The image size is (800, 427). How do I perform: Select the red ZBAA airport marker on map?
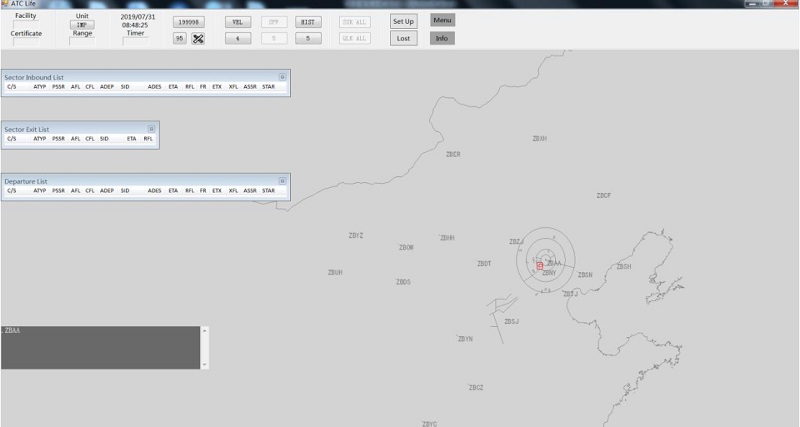click(540, 266)
